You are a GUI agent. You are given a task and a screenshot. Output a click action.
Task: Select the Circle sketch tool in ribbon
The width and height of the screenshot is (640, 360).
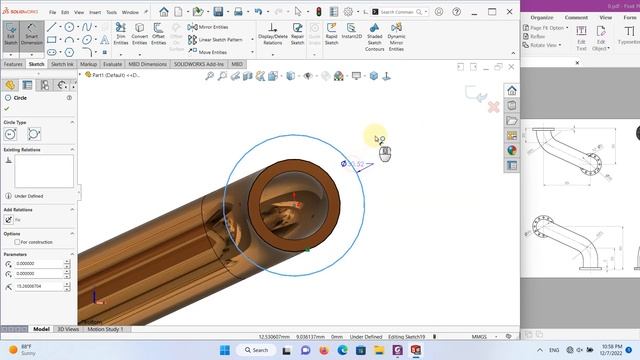(69, 27)
